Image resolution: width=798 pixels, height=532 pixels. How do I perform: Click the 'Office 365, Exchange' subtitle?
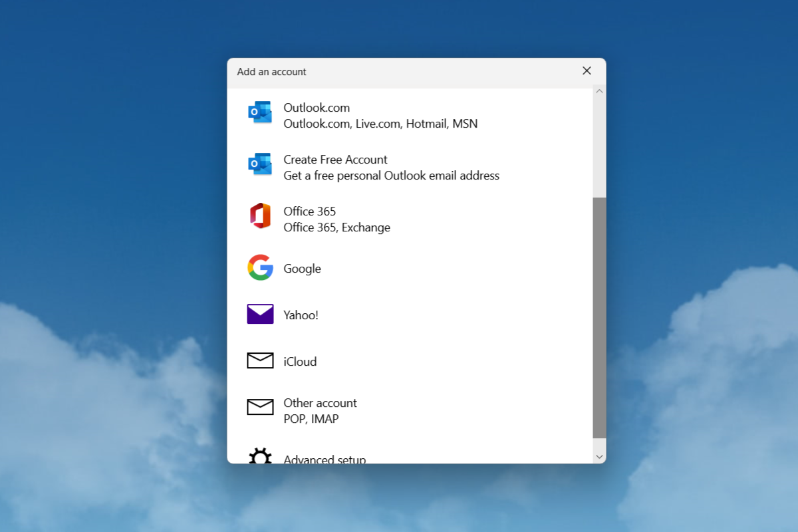[336, 227]
